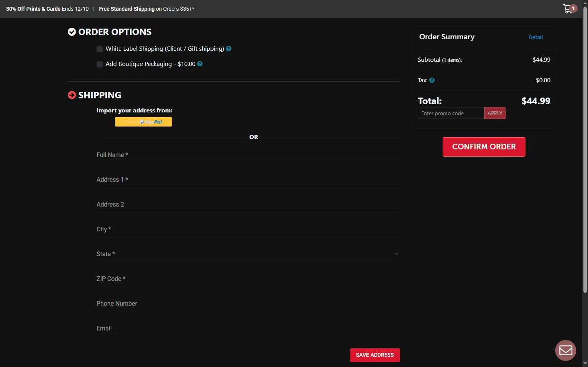Viewport: 588px width, 367px height.
Task: Click the page vertical scrollbar
Action: pyautogui.click(x=585, y=152)
